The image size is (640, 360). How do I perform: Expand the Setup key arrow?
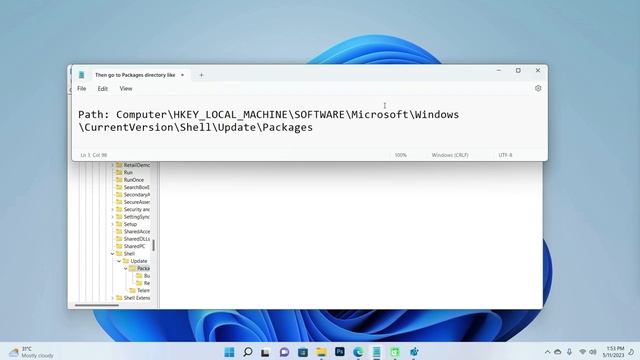pos(112,224)
